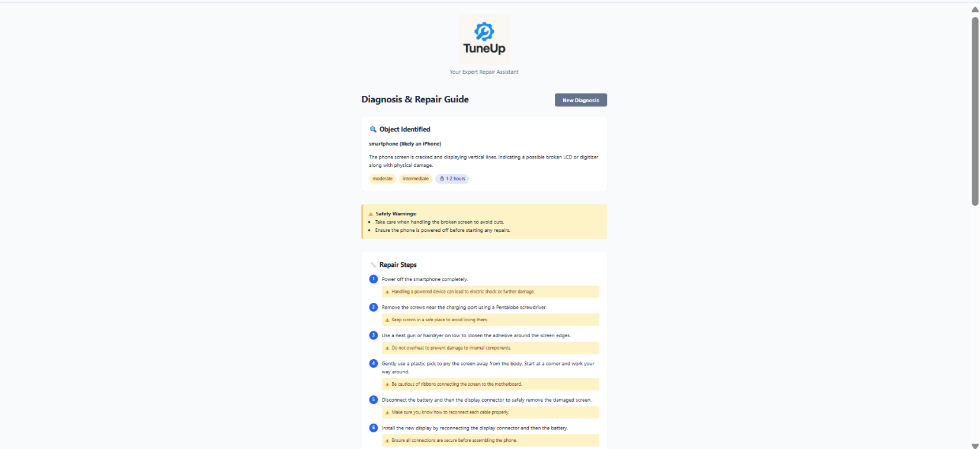The image size is (980, 449).
Task: Click the magnifier icon beside Object Identified
Action: pyautogui.click(x=373, y=130)
